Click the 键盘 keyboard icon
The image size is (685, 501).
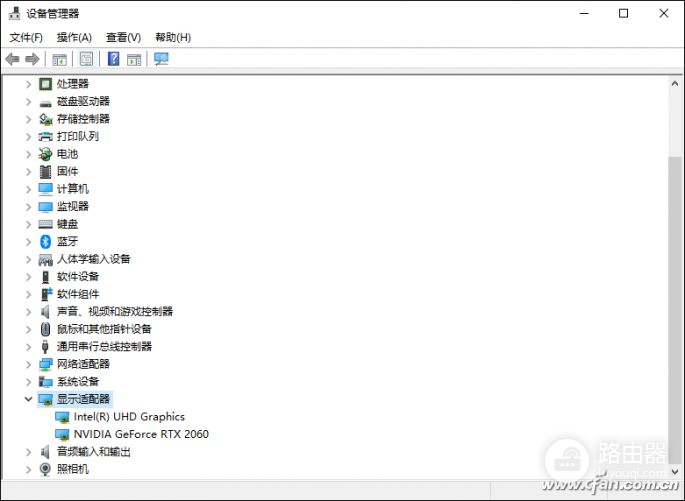[x=45, y=224]
